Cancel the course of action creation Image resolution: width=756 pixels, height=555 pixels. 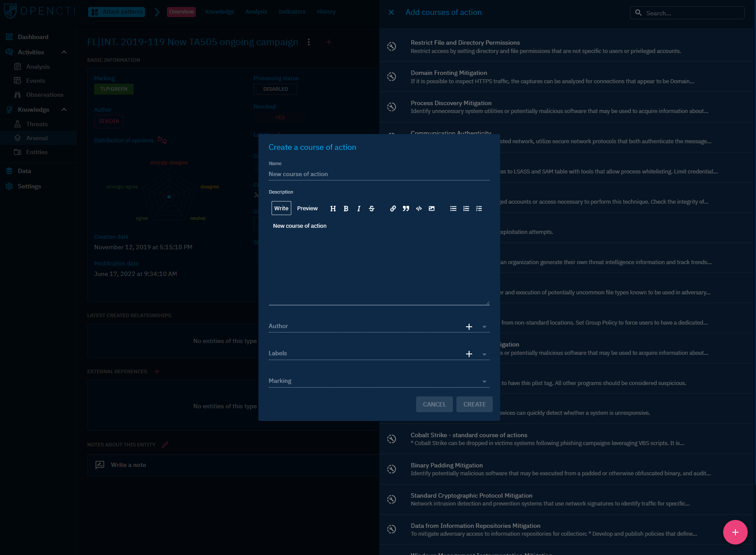[434, 404]
